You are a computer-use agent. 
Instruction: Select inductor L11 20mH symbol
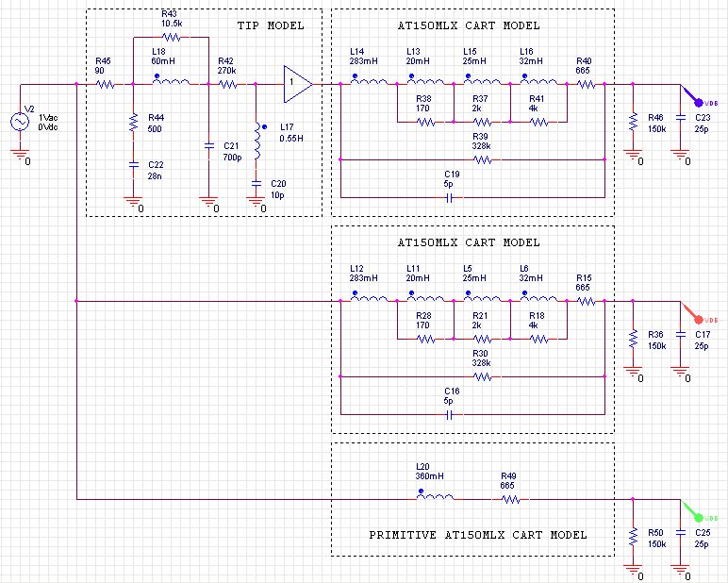pos(425,297)
